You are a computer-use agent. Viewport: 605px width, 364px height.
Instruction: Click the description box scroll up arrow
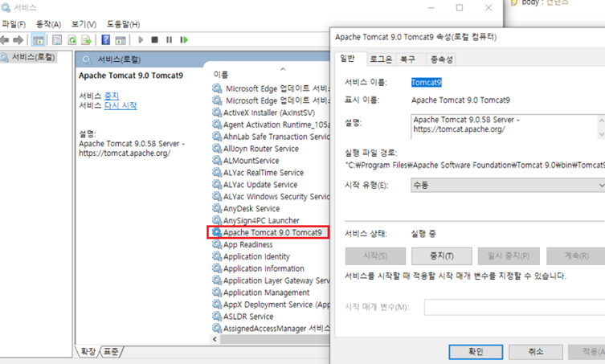pos(601,121)
